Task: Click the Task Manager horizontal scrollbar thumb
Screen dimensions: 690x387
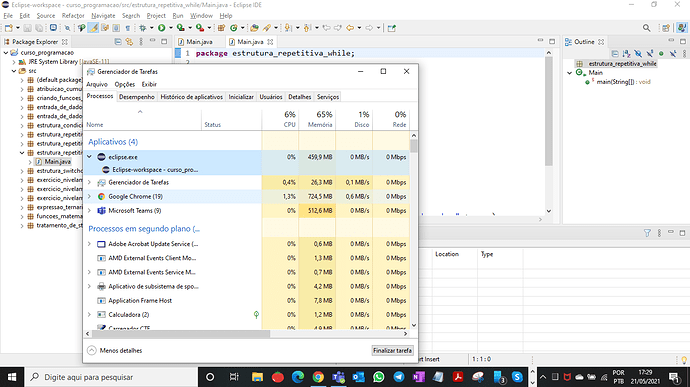Action: [x=181, y=334]
